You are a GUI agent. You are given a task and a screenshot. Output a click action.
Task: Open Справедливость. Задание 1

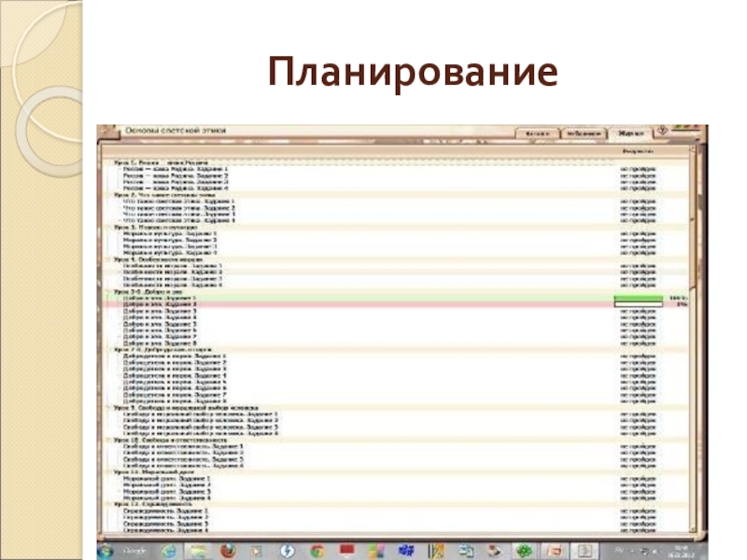pyautogui.click(x=166, y=511)
